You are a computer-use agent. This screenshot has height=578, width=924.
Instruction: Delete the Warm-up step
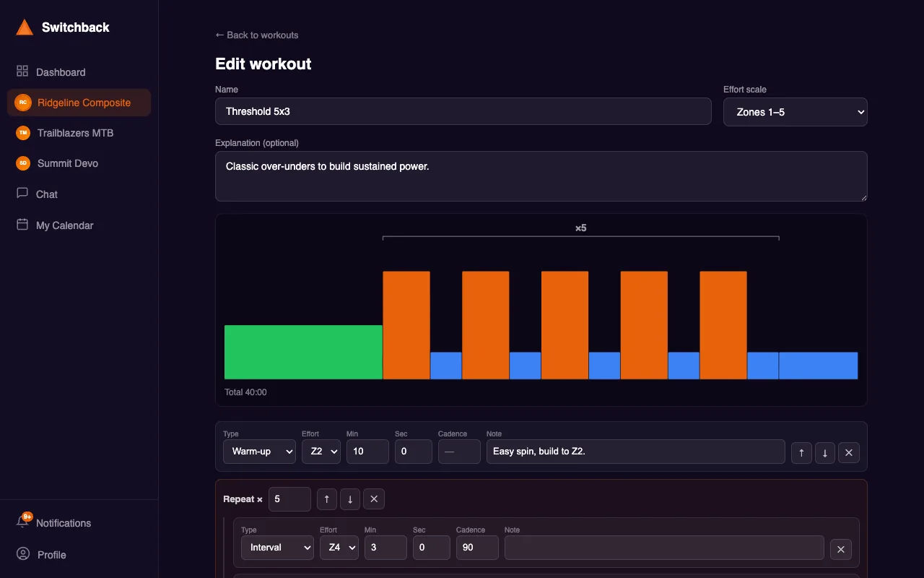[x=849, y=453]
